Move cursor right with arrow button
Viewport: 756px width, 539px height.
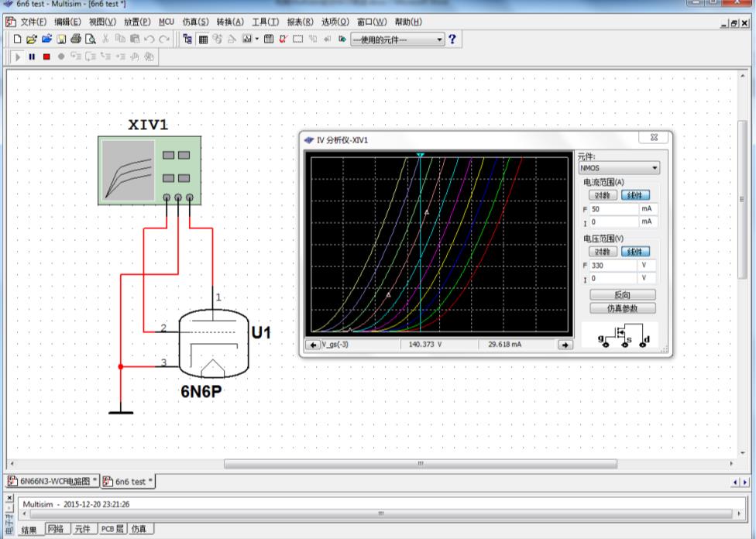pyautogui.click(x=565, y=345)
